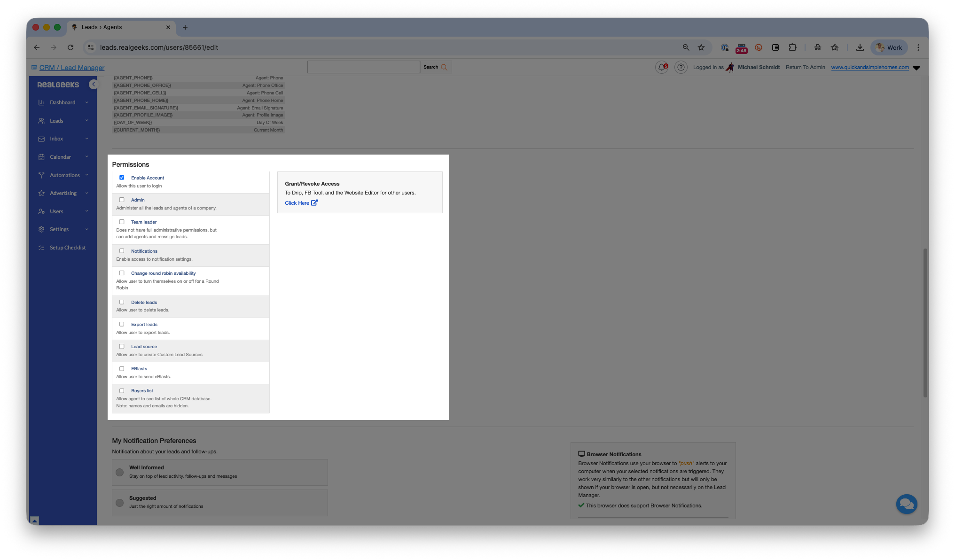The width and height of the screenshot is (955, 560).
Task: Expand the Leads sidebar menu chevron
Action: (87, 121)
